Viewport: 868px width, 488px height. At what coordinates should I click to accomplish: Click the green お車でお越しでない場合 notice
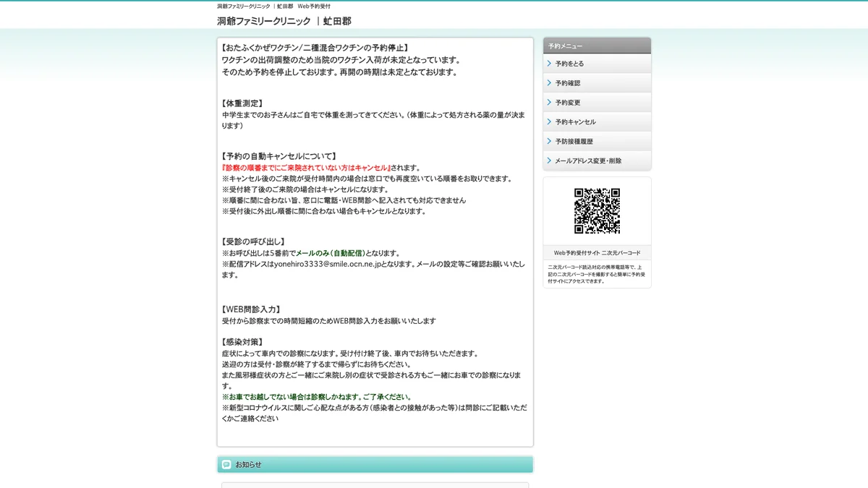(x=317, y=397)
